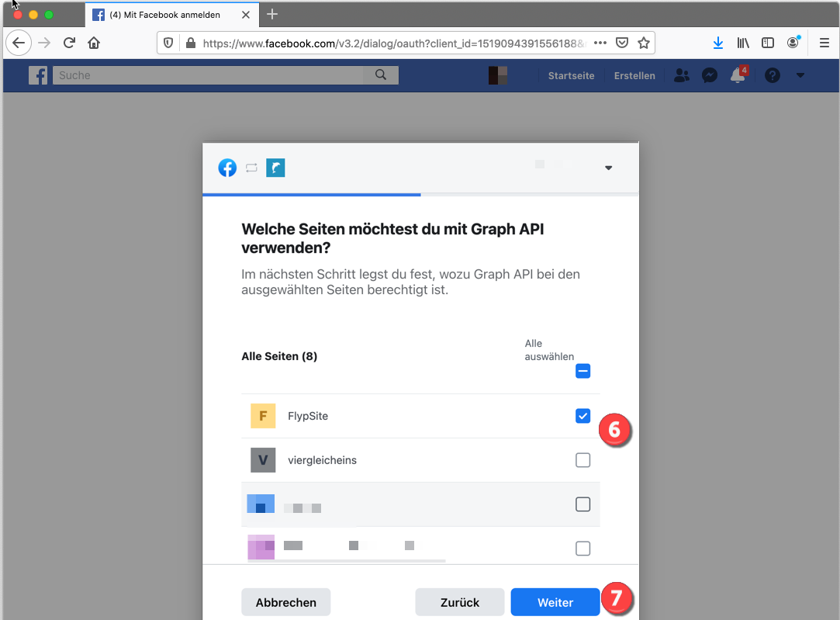This screenshot has height=620, width=840.
Task: Click the Facebook logo in header
Action: (38, 75)
